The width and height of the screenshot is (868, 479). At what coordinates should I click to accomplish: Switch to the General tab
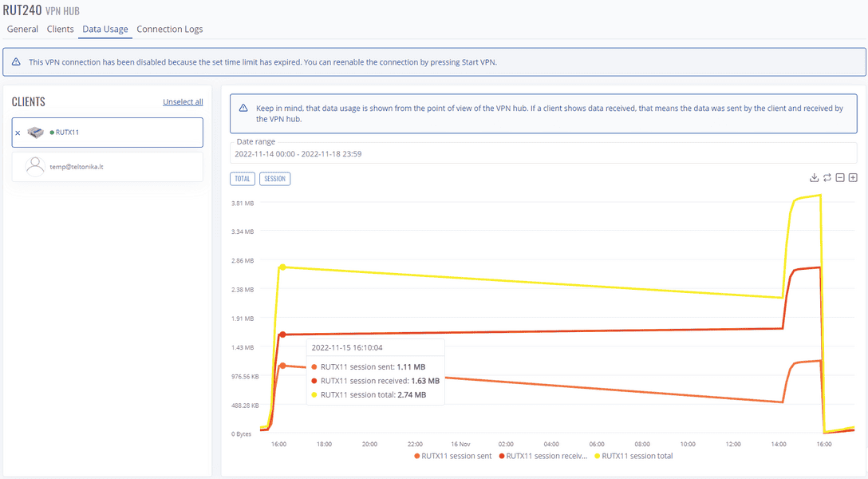[22, 30]
